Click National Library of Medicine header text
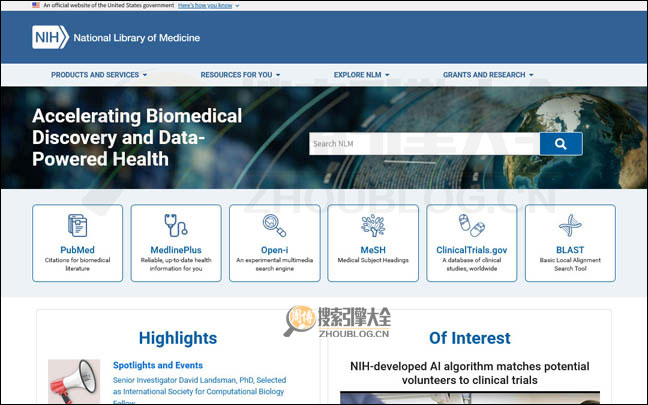Image resolution: width=648 pixels, height=405 pixels. pyautogui.click(x=136, y=38)
